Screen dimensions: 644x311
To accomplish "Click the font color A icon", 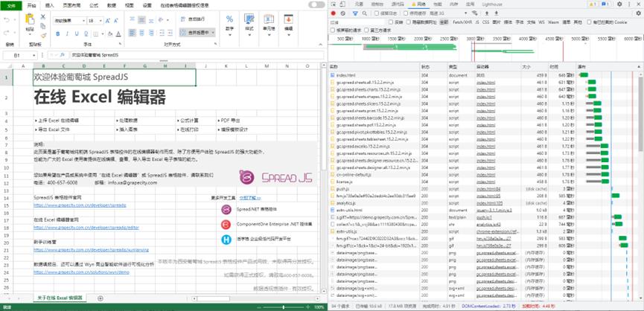I will click(x=118, y=33).
